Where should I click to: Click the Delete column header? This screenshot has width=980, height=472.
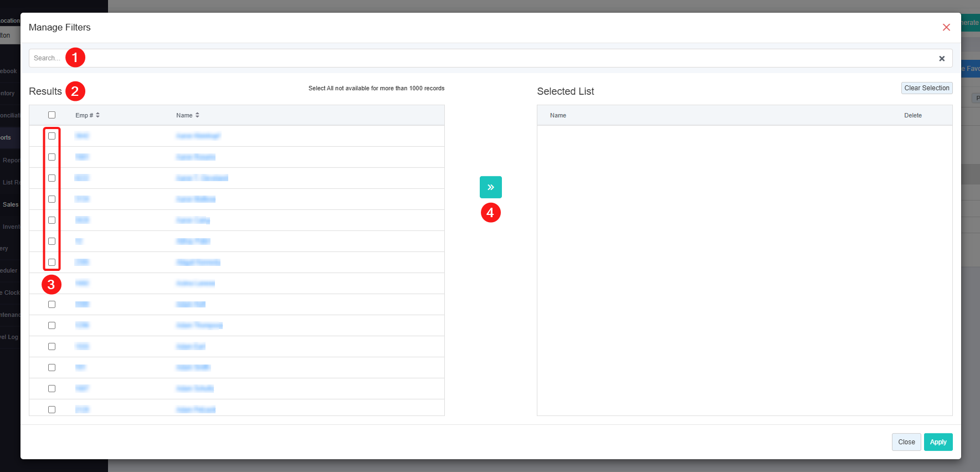[912, 115]
